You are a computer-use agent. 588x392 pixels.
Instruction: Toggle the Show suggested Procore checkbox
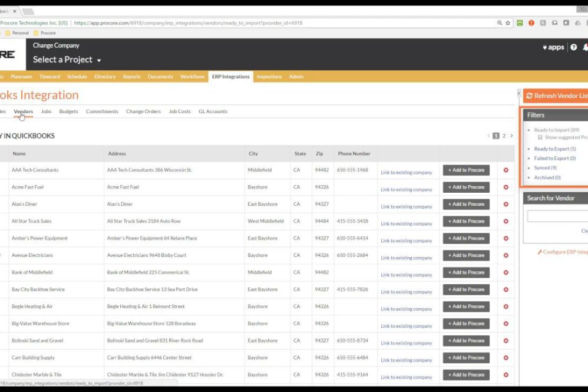coord(540,138)
